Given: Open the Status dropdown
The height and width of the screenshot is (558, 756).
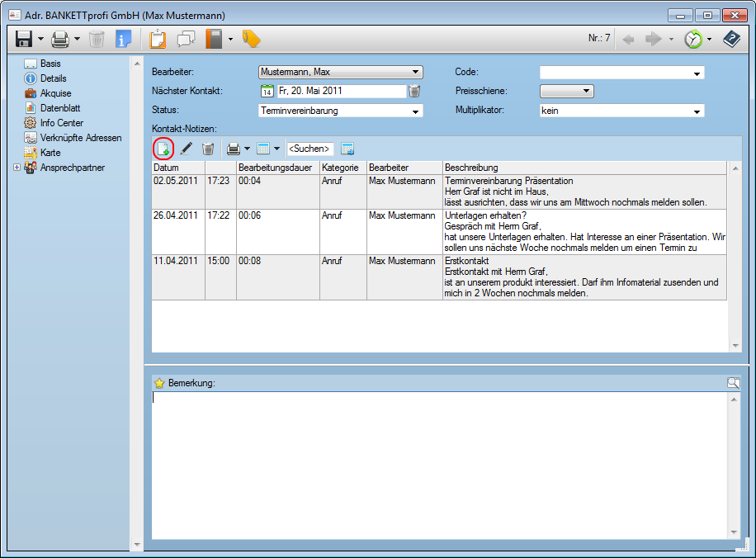Looking at the screenshot, I should [x=416, y=111].
